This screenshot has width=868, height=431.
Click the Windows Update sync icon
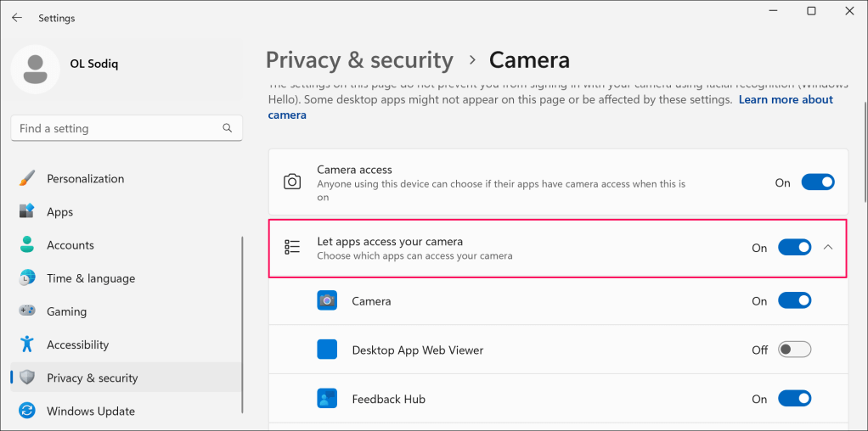27,411
